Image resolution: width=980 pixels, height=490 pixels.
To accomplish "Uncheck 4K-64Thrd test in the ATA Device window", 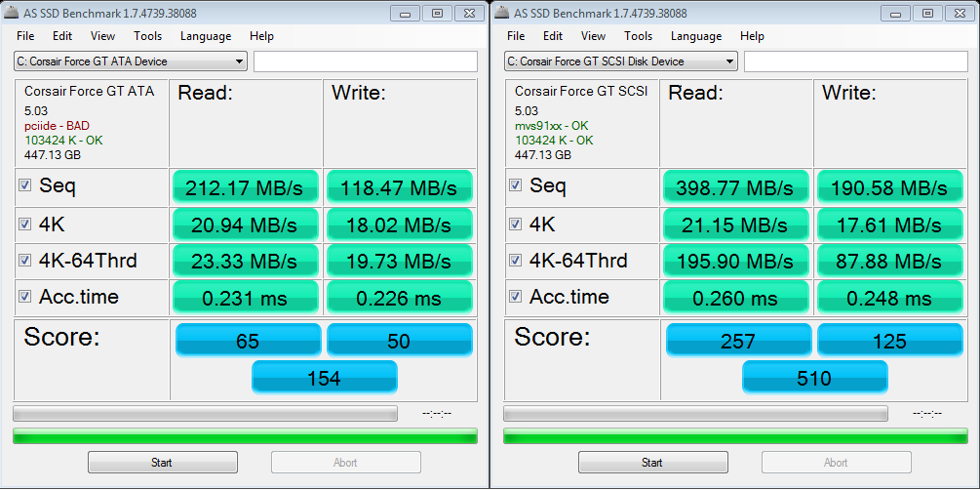I will (25, 261).
